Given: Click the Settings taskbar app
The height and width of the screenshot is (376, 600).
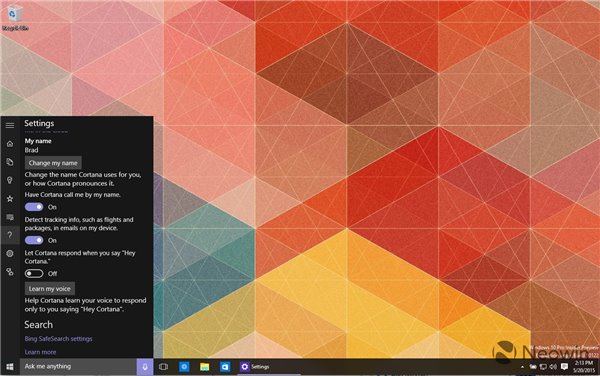Looking at the screenshot, I should pos(255,367).
